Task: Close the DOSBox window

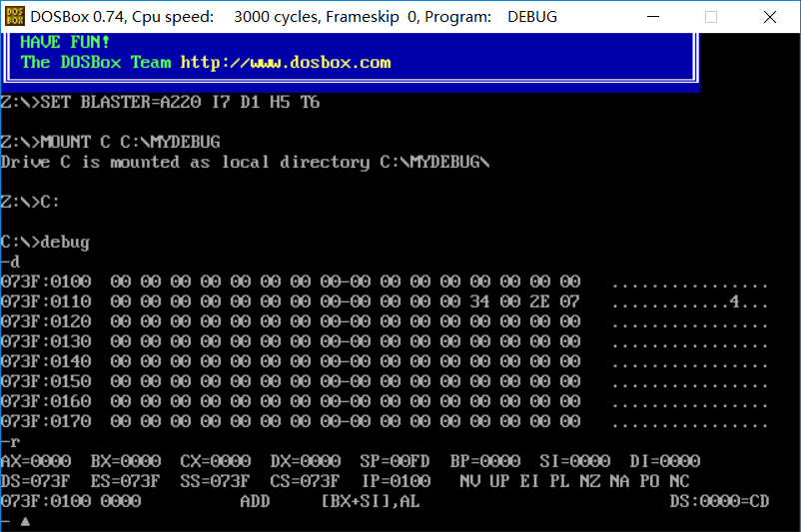Action: 770,17
